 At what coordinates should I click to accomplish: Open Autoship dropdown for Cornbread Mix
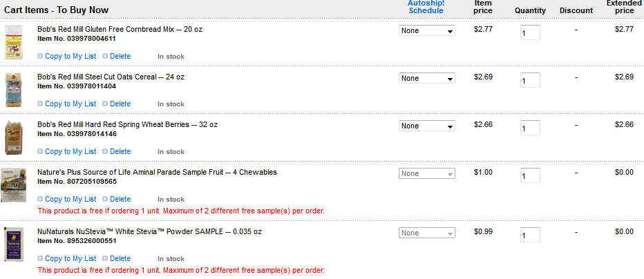[427, 31]
